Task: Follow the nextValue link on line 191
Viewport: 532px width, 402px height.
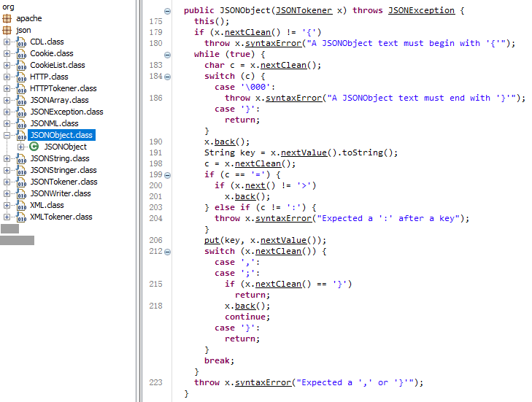Action: tap(304, 152)
